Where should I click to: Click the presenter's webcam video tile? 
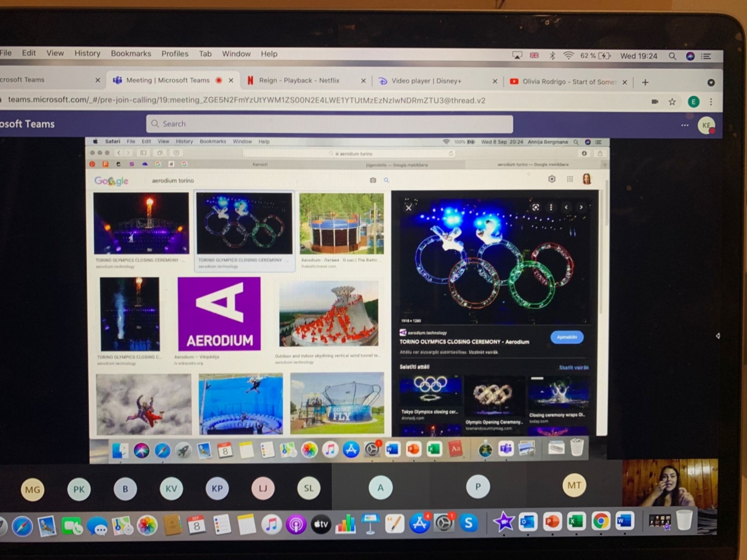(670, 483)
